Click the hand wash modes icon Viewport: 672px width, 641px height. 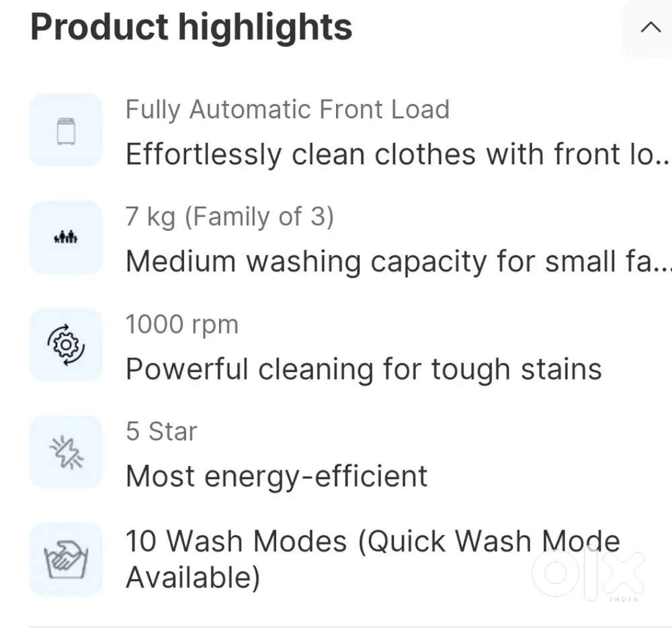pyautogui.click(x=66, y=559)
